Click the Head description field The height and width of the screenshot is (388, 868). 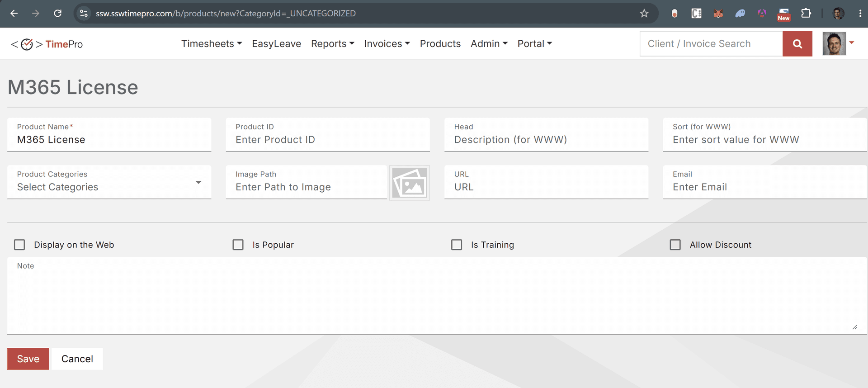coord(547,135)
